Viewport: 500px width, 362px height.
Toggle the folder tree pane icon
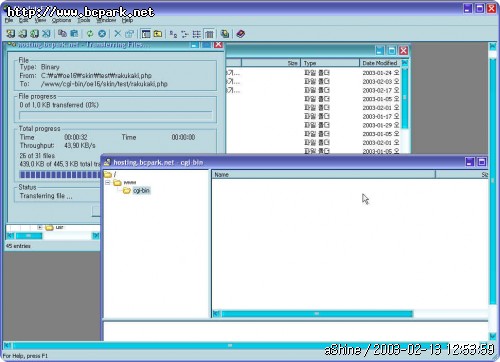pos(146,33)
